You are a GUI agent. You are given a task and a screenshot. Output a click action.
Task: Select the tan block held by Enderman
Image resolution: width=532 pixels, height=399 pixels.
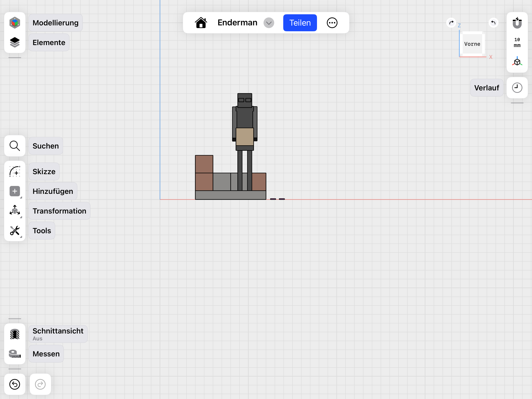[x=245, y=137]
